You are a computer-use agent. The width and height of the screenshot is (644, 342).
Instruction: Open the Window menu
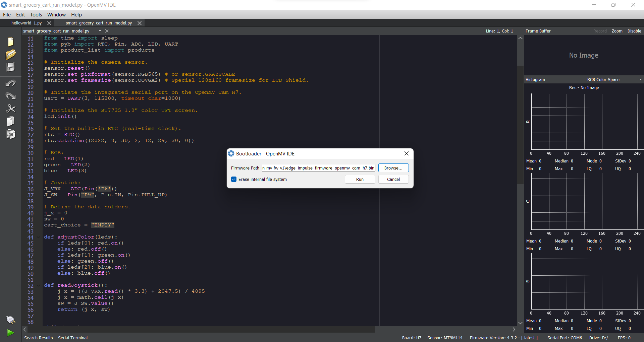(56, 15)
